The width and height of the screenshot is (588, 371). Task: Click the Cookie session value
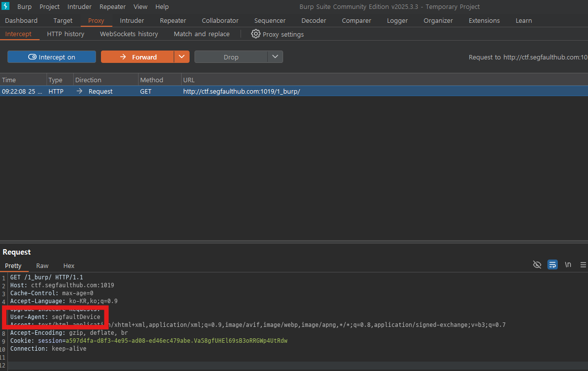[177, 341]
